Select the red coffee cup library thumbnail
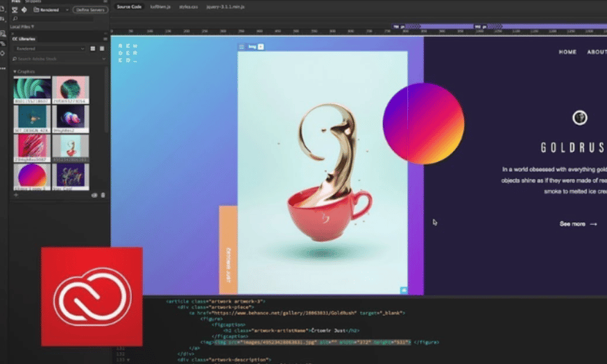This screenshot has height=364, width=607. click(x=71, y=148)
